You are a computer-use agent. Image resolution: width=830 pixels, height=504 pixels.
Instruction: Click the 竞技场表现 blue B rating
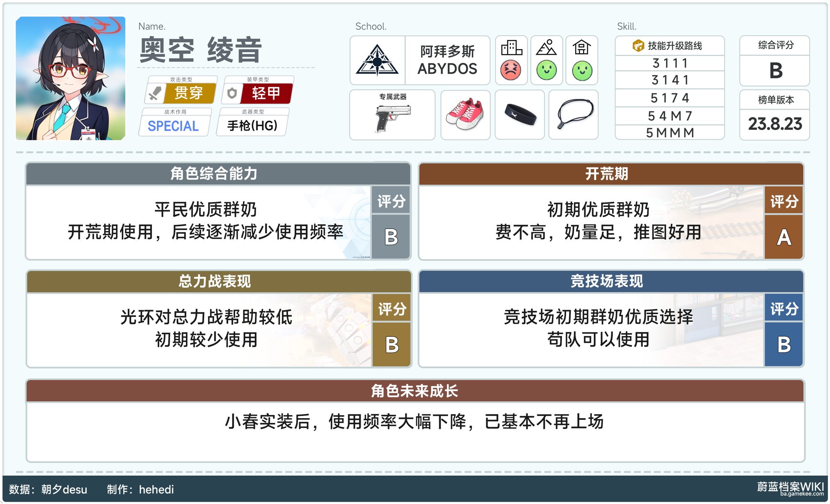(784, 345)
